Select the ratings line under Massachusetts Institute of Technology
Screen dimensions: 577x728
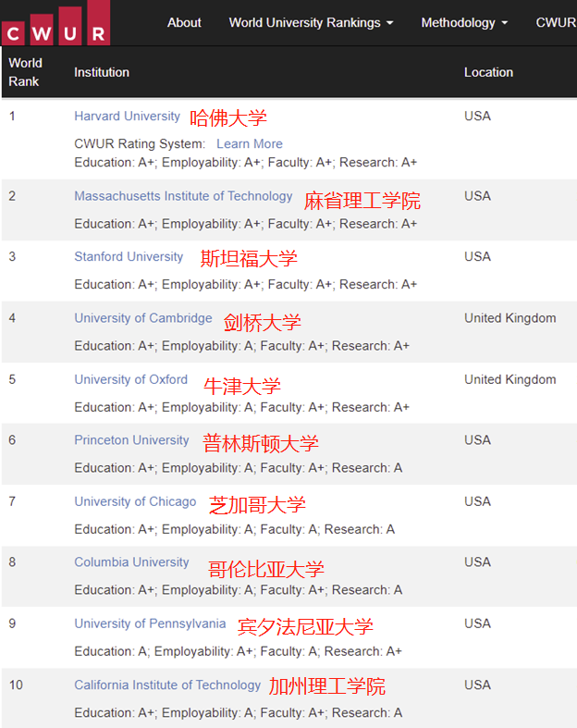[246, 224]
